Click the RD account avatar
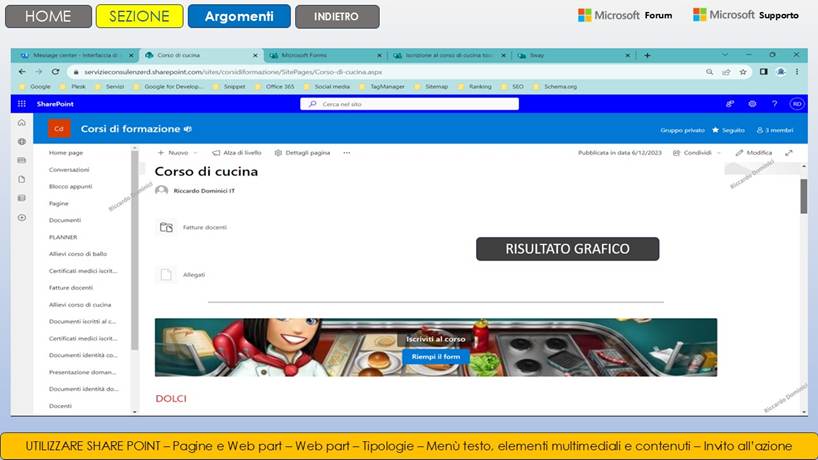This screenshot has width=818, height=460. (796, 103)
